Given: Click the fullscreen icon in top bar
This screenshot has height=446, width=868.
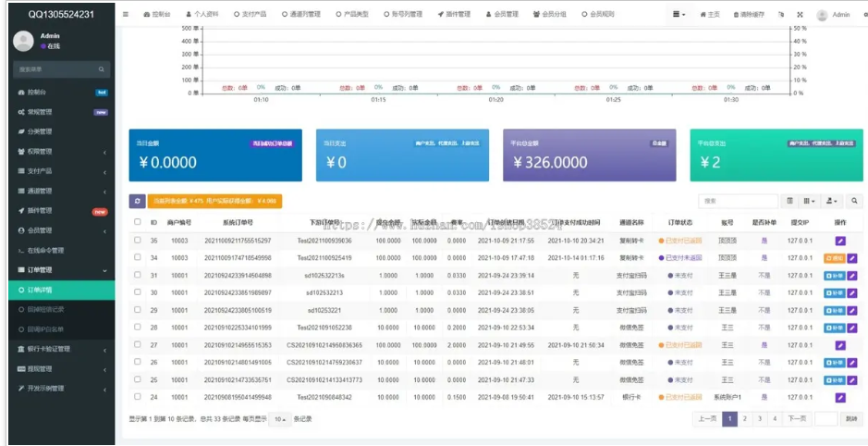Looking at the screenshot, I should [800, 15].
